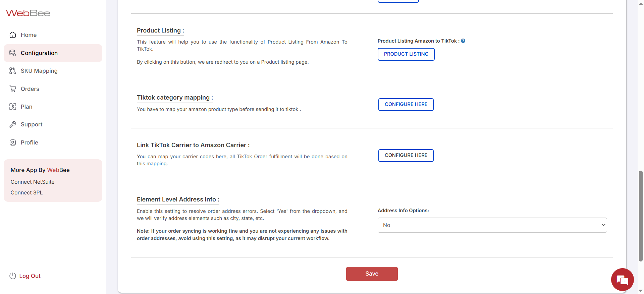
Task: Click the SKU Mapping icon
Action: [x=13, y=71]
